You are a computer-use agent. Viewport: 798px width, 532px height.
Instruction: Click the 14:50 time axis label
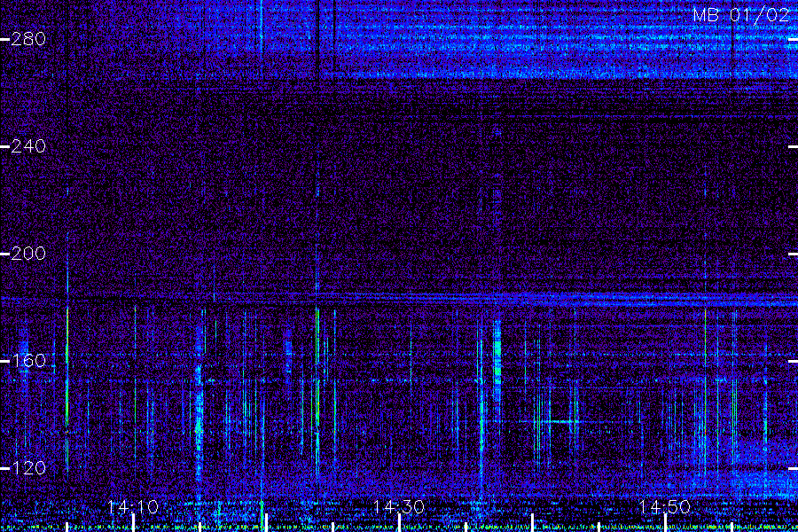(x=664, y=507)
